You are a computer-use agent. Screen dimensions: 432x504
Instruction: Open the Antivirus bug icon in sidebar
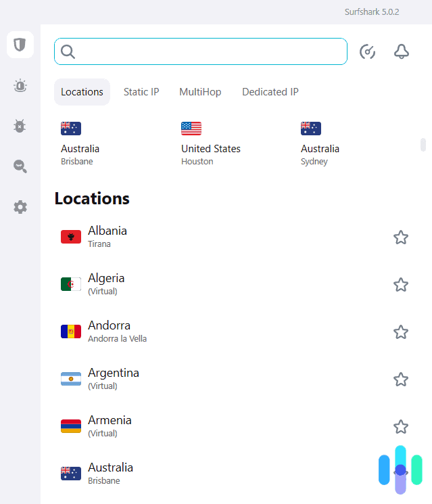[20, 126]
